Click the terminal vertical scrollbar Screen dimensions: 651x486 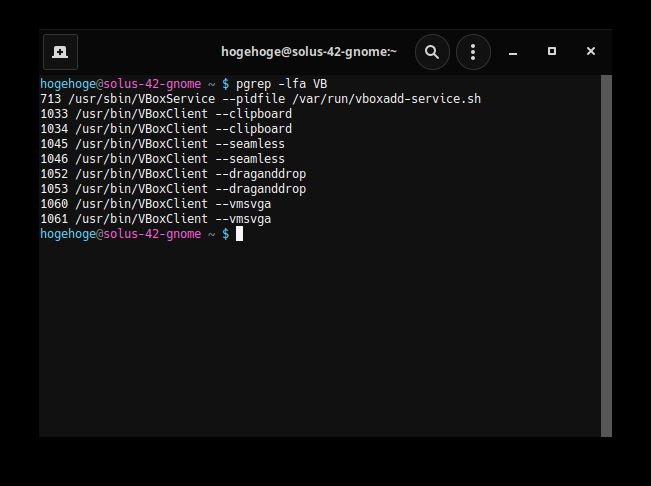(606, 256)
